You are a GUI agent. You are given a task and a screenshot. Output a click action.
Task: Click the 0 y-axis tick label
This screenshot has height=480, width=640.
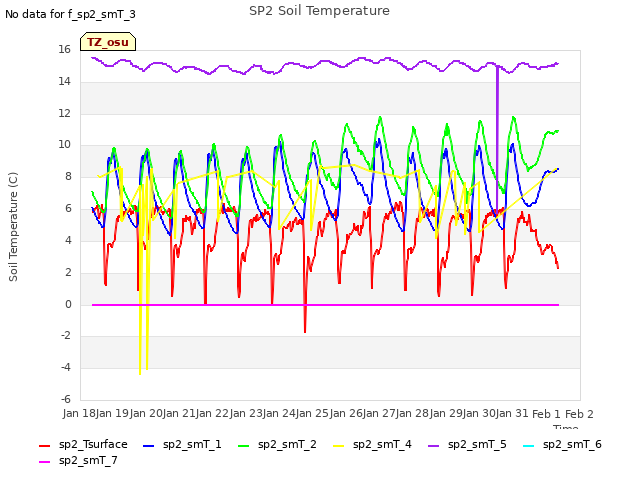click(68, 304)
